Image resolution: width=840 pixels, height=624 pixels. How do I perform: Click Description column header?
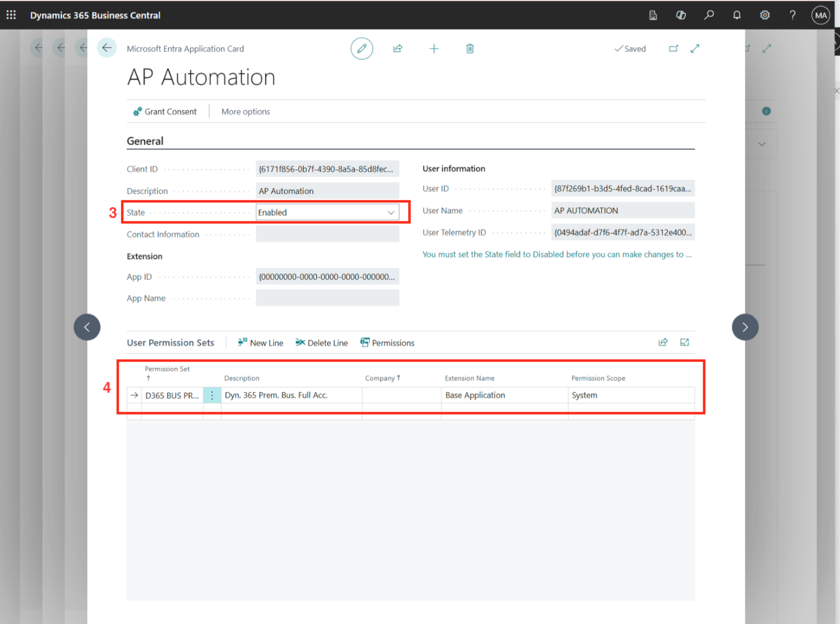click(x=242, y=378)
